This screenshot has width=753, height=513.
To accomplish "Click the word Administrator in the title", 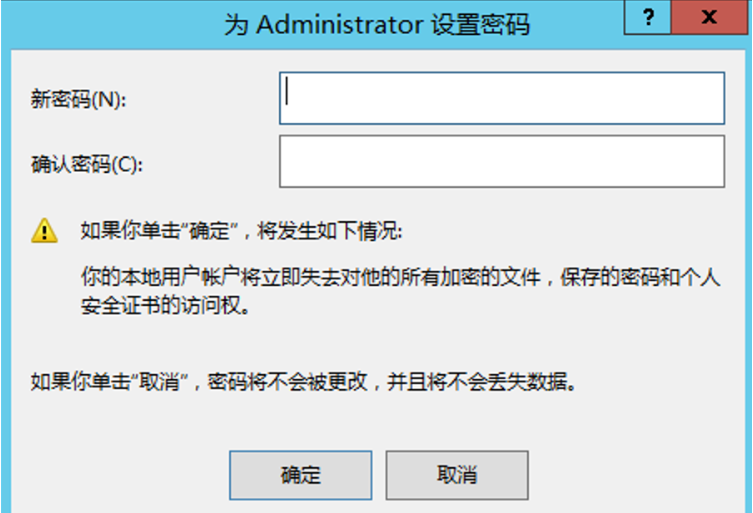I will tap(339, 24).
